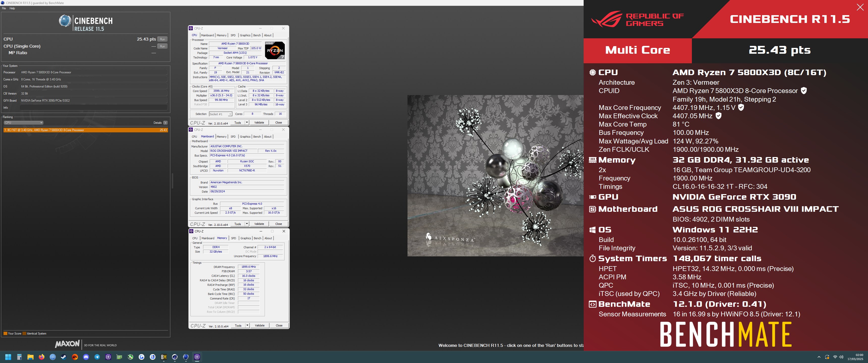Click the DRAM Frequency 1899.6 MHz value
This screenshot has height=363, width=868.
[x=249, y=267]
